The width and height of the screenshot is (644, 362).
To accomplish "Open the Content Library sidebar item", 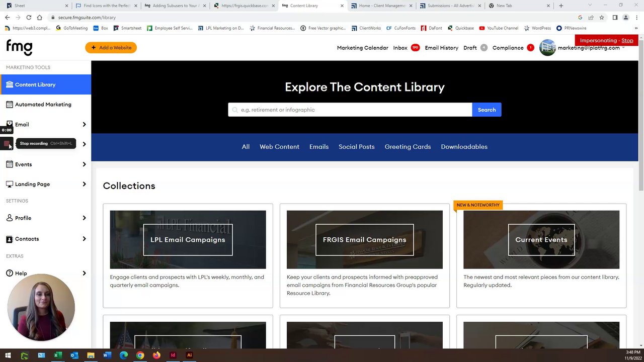I will click(45, 84).
